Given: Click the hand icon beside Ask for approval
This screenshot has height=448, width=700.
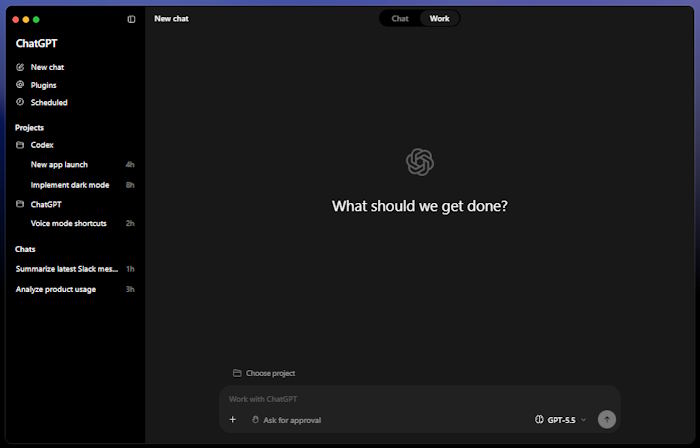Looking at the screenshot, I should 255,420.
